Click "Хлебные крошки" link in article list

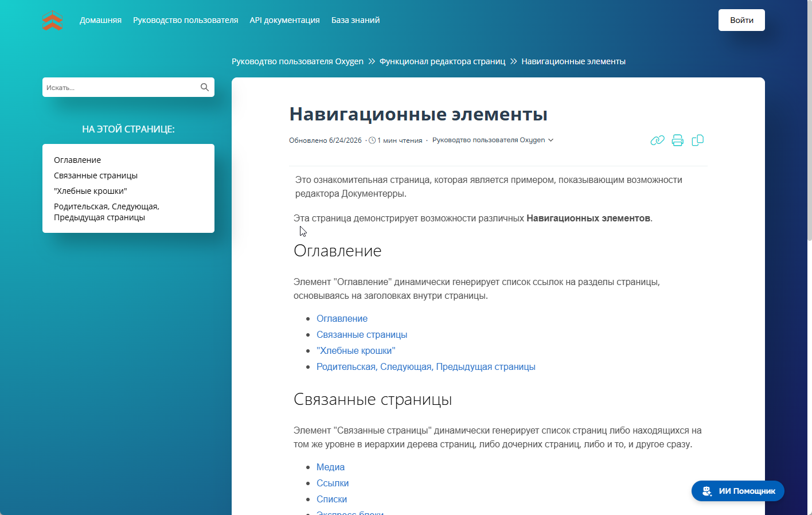pos(356,350)
